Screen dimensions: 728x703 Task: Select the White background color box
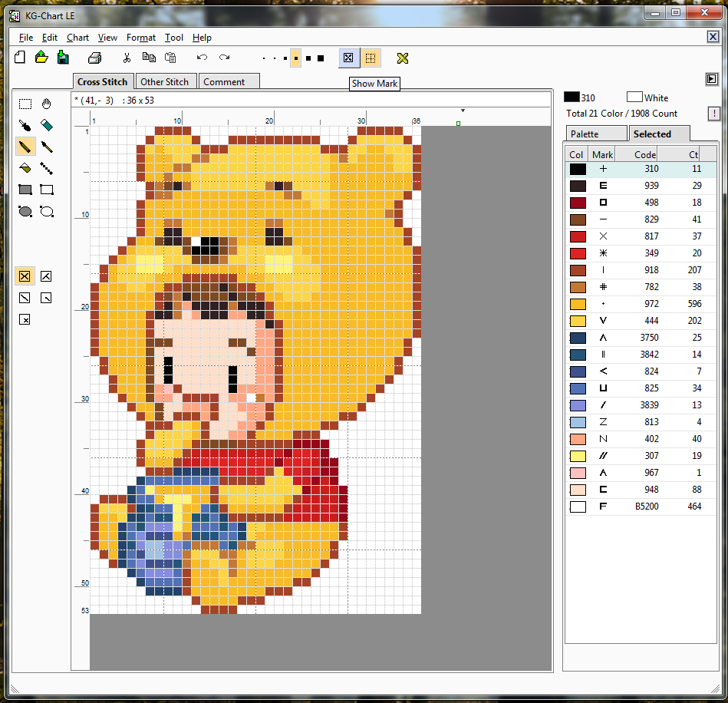point(634,97)
